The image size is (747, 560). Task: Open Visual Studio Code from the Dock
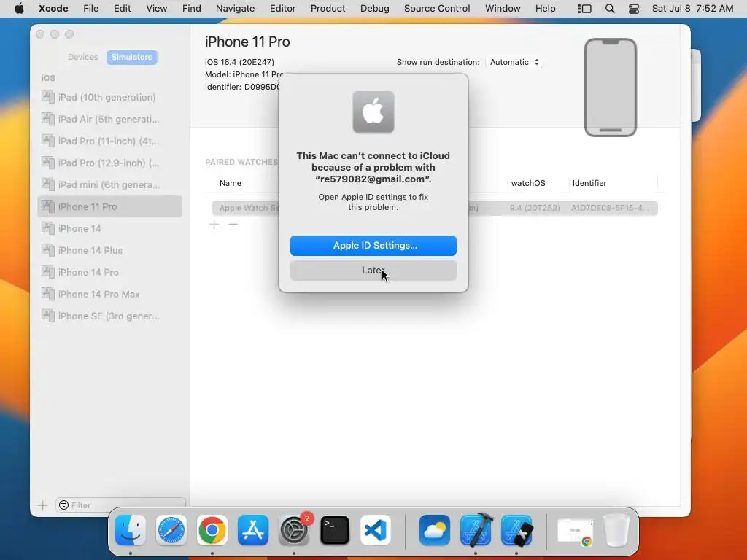[x=376, y=530]
